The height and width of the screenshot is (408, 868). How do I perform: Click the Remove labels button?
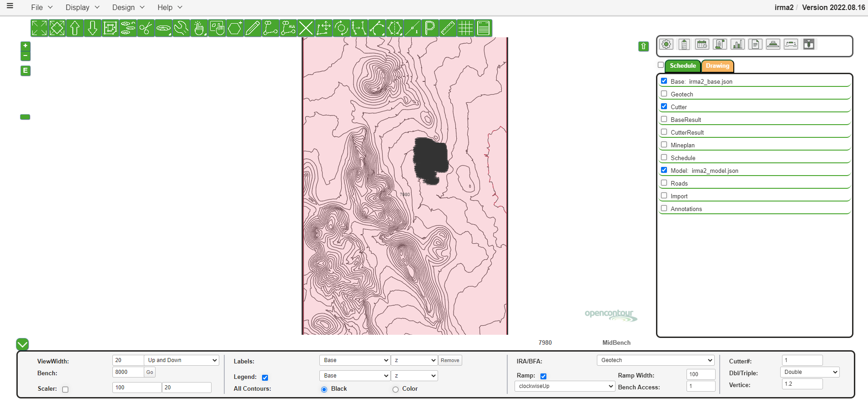point(450,360)
